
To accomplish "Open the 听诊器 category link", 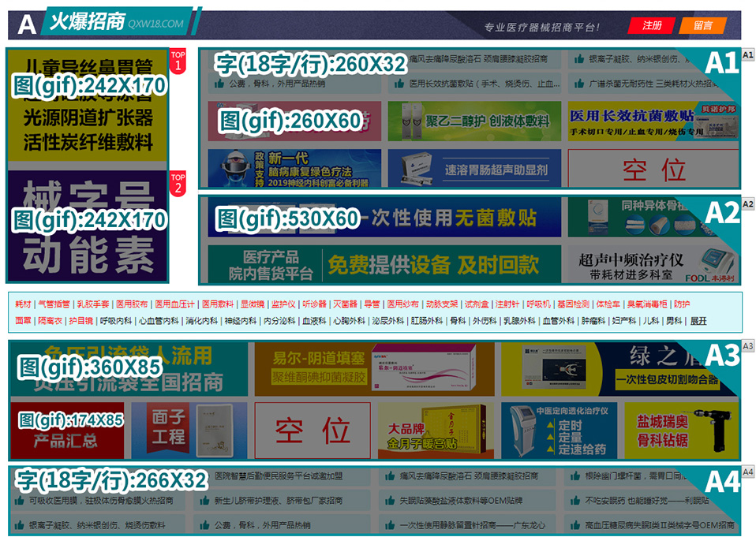I will point(313,304).
